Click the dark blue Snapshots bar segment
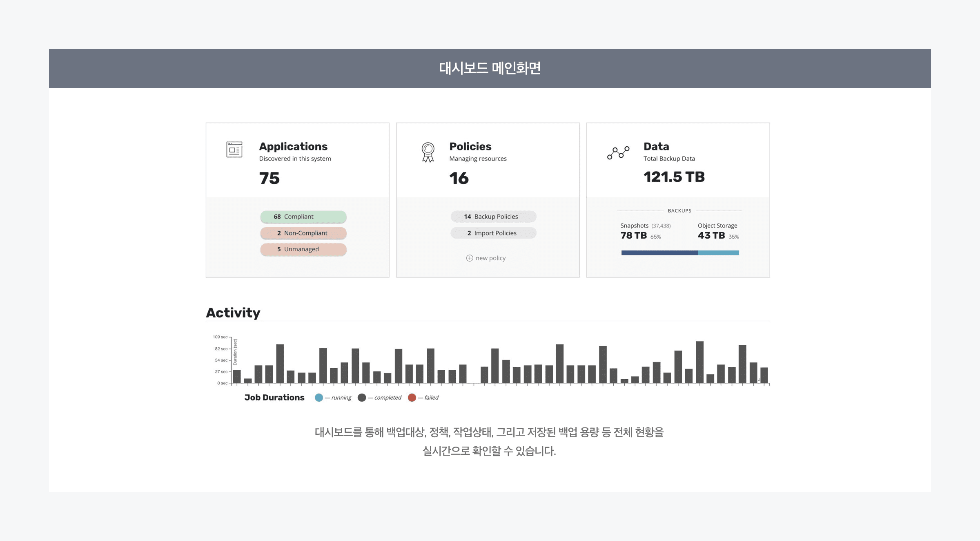 [659, 253]
